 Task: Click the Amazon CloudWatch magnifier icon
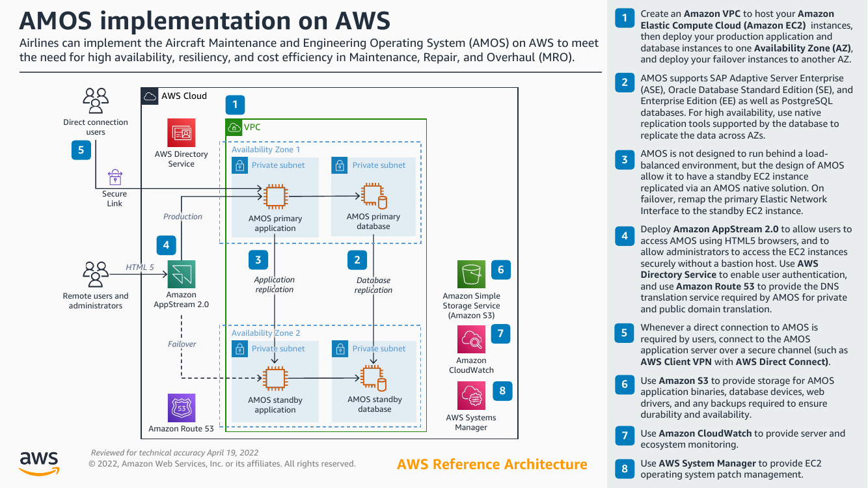click(472, 339)
